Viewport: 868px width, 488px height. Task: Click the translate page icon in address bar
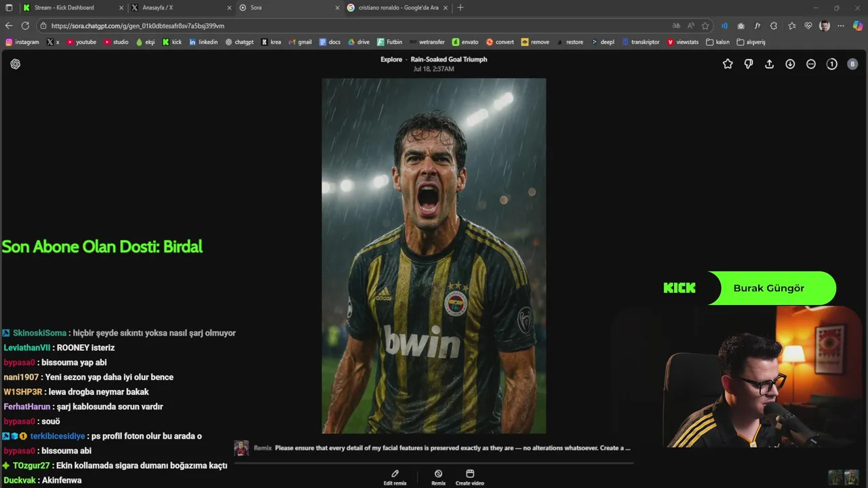(676, 26)
